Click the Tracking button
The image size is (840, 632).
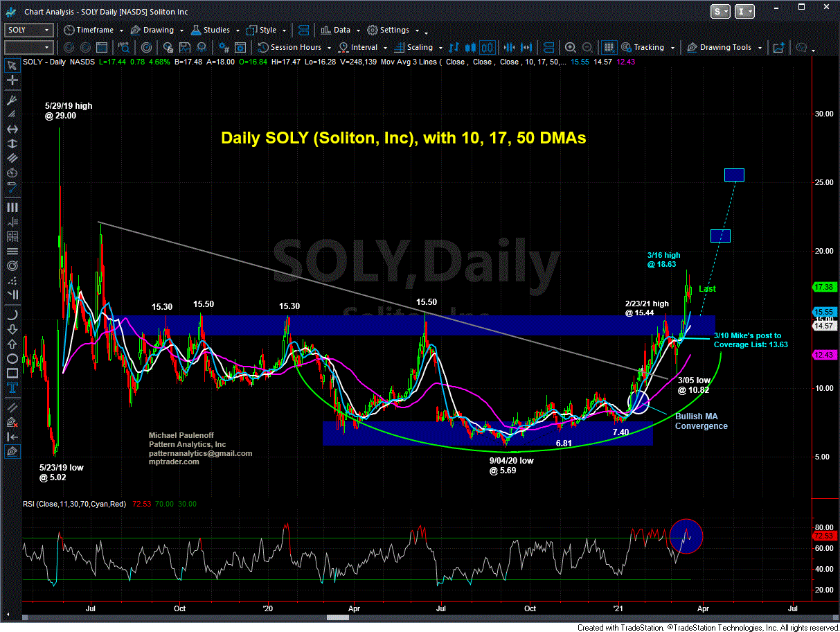(642, 47)
